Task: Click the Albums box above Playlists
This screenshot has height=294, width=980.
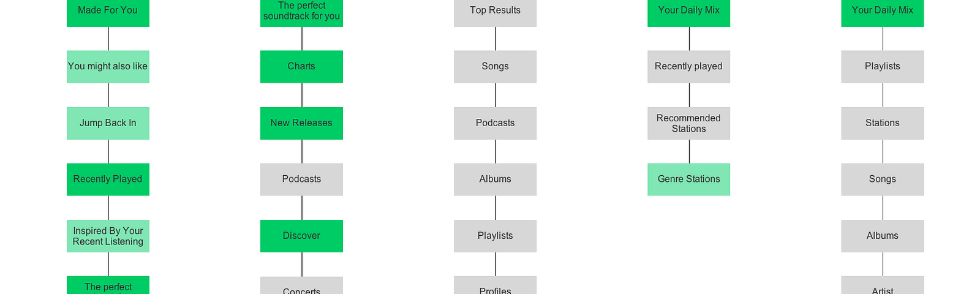Action: pyautogui.click(x=495, y=179)
